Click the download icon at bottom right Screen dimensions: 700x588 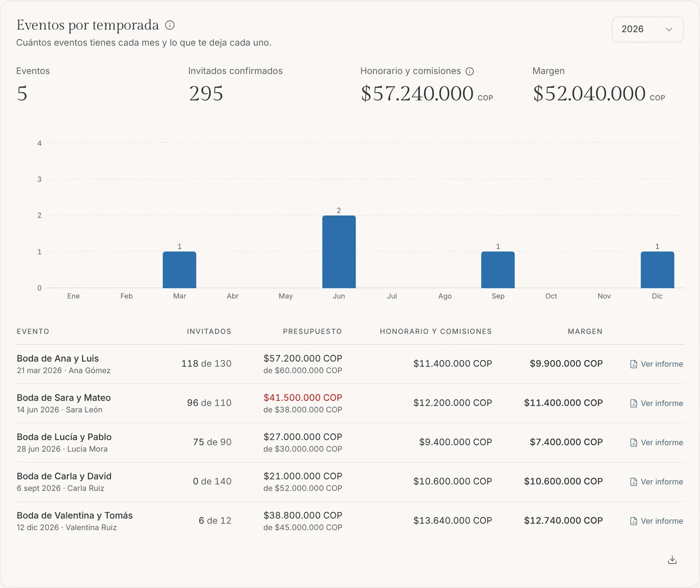pos(672,560)
